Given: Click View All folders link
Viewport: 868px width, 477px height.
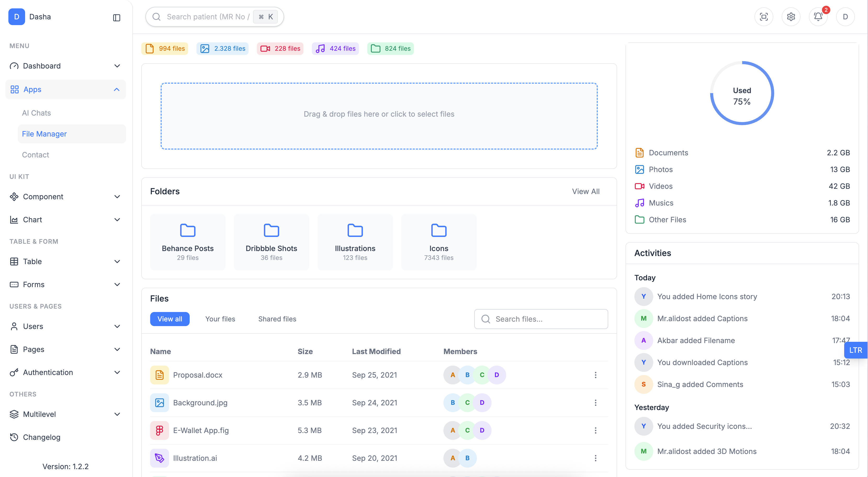Looking at the screenshot, I should pyautogui.click(x=586, y=191).
